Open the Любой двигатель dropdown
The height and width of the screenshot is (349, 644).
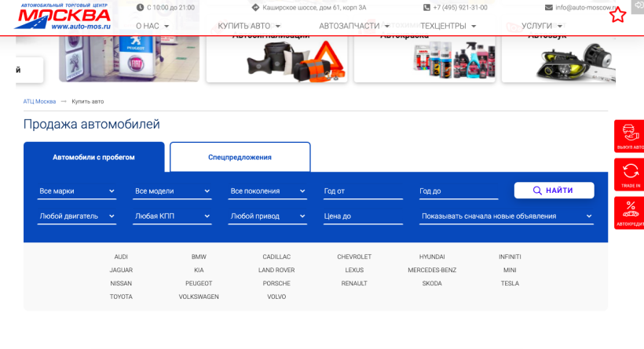coord(77,216)
